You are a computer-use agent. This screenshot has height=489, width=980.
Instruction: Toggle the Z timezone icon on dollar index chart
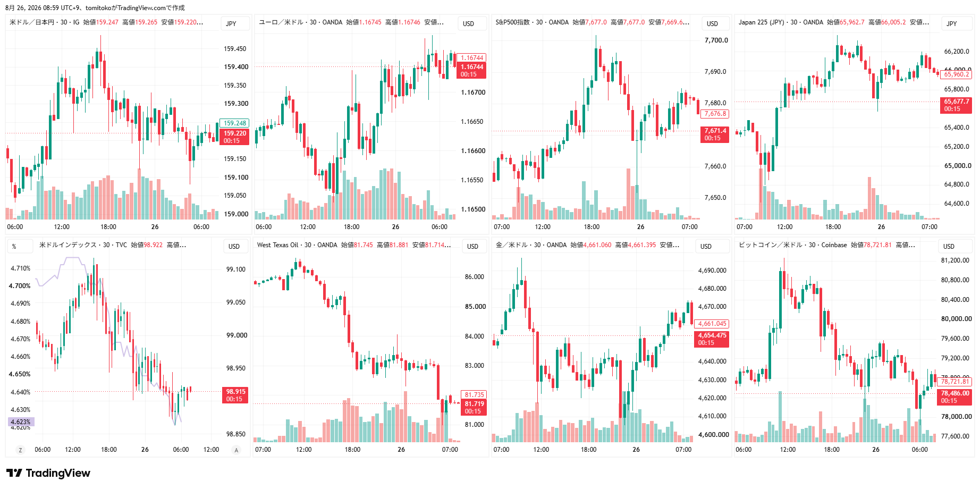(x=21, y=450)
